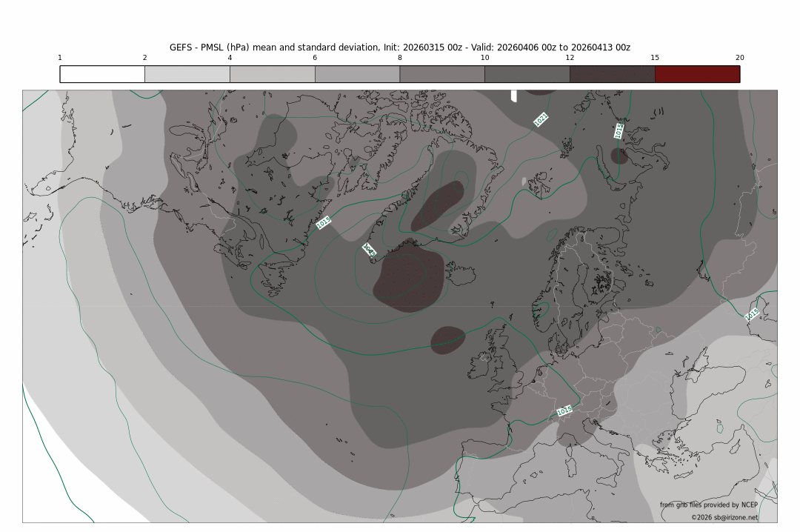800x532 pixels.
Task: Click the NCEP grib files credit text
Action: (709, 505)
